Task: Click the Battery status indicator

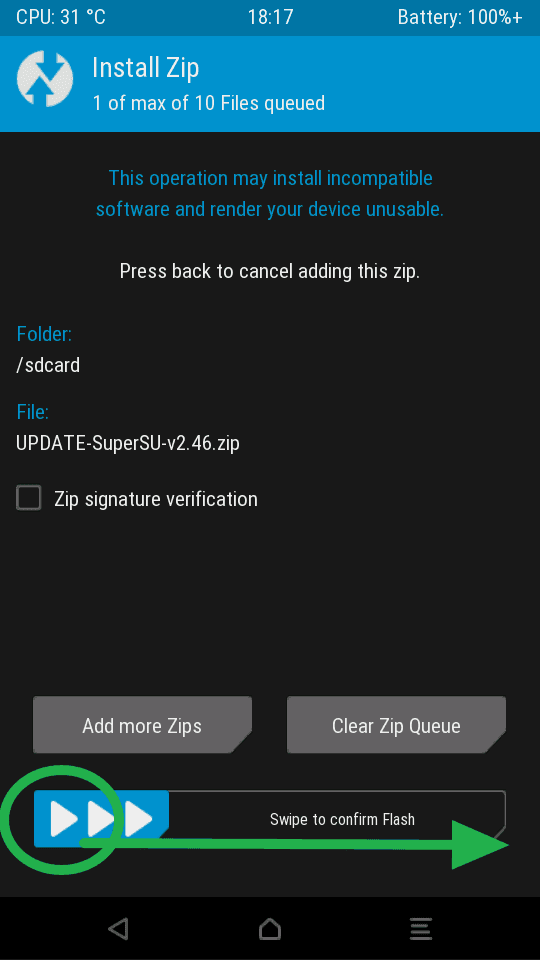Action: pos(460,17)
